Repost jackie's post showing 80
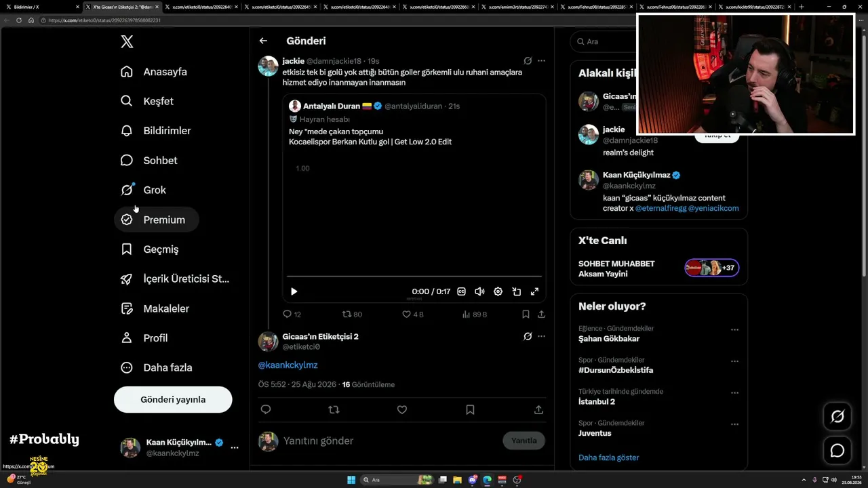Image resolution: width=868 pixels, height=488 pixels. (x=352, y=314)
